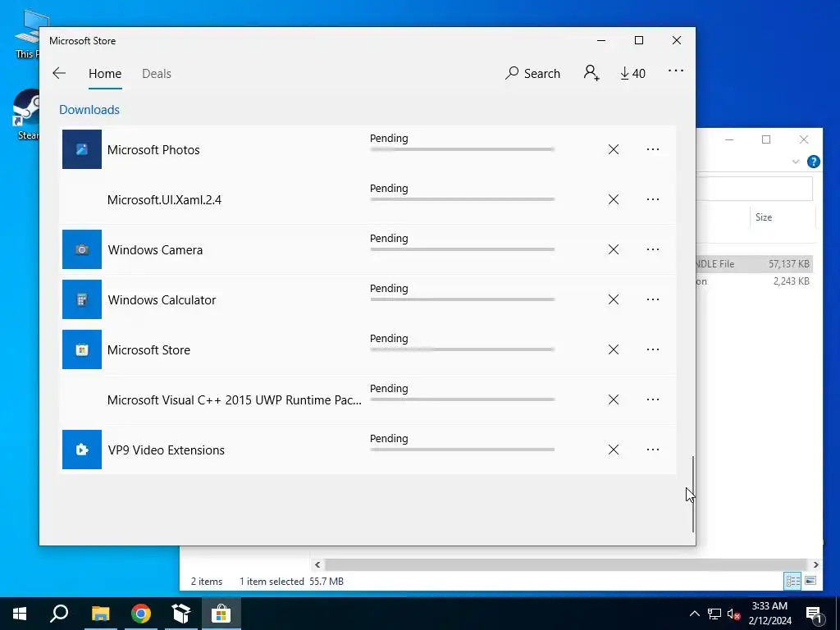Open the This PC desktop icon
This screenshot has height=630, width=840.
[27, 34]
